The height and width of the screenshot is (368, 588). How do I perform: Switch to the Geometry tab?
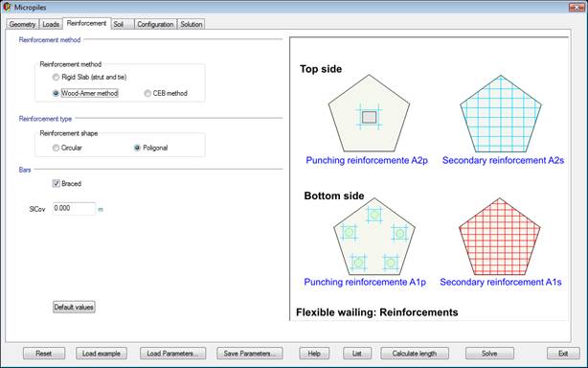click(22, 24)
